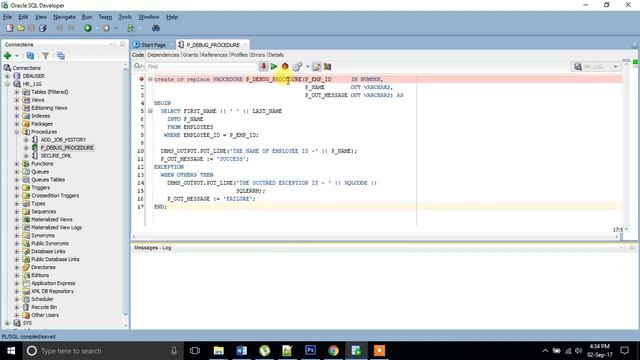Click the Open folder toolbar icon
Viewport: 640px width, 360px height.
21,28
